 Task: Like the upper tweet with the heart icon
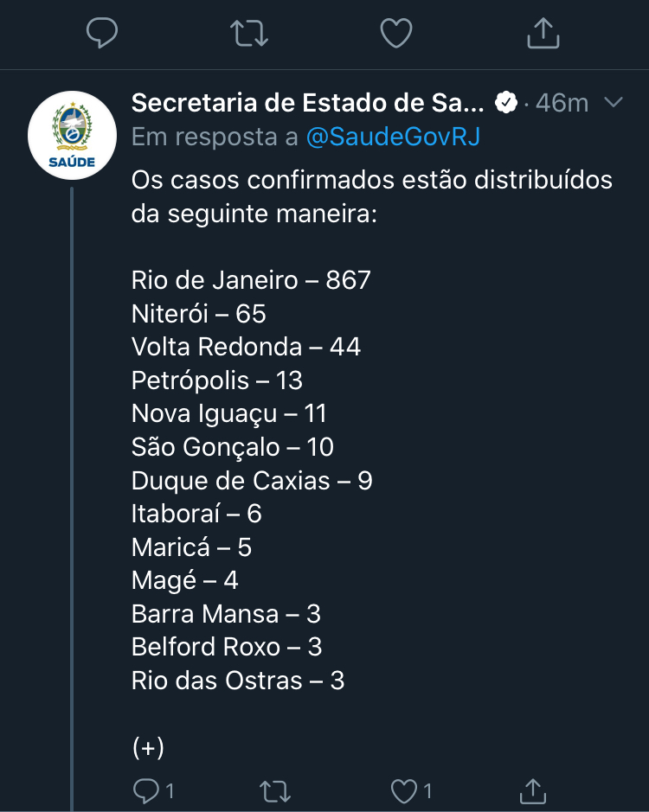[396, 33]
